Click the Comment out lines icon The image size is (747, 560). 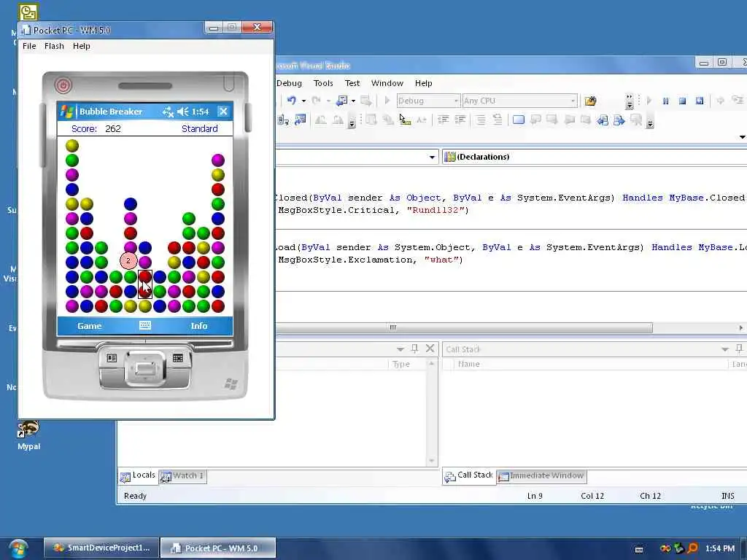click(x=481, y=120)
